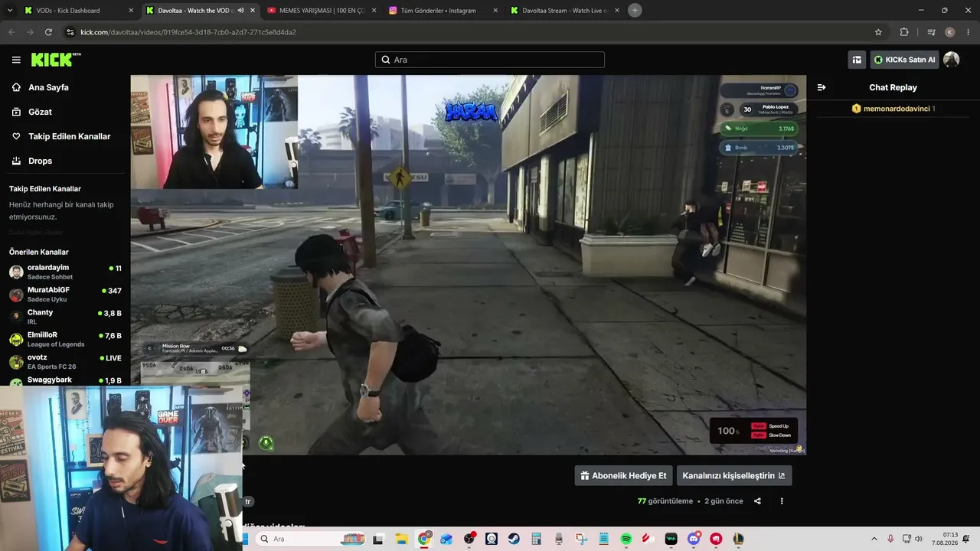Open the Kick profile avatar menu

tap(952, 60)
